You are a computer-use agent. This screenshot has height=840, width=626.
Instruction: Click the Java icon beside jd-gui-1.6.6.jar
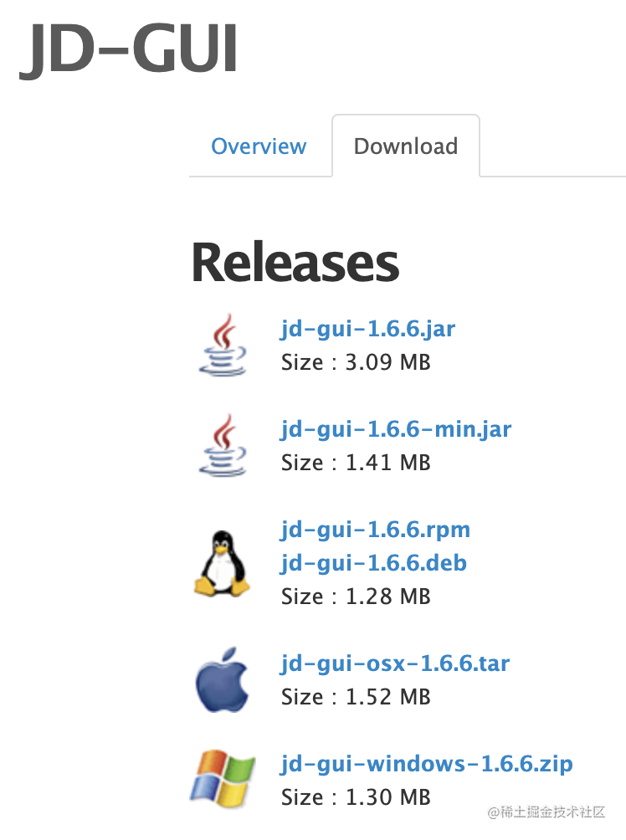[x=223, y=345]
